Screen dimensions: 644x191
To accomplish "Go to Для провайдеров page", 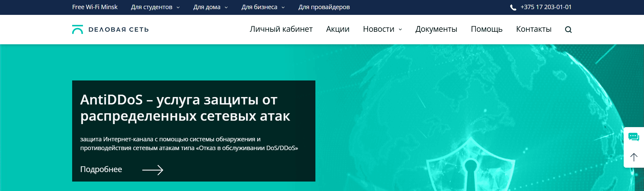I will (x=324, y=7).
